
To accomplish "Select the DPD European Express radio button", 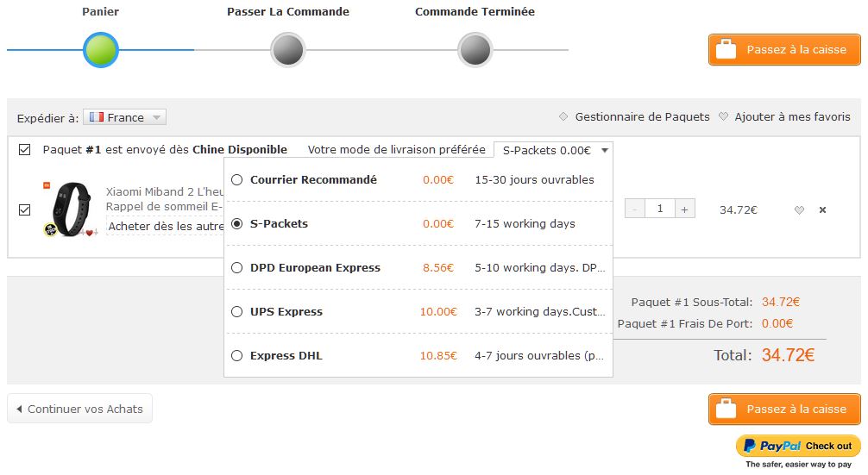I will (237, 267).
